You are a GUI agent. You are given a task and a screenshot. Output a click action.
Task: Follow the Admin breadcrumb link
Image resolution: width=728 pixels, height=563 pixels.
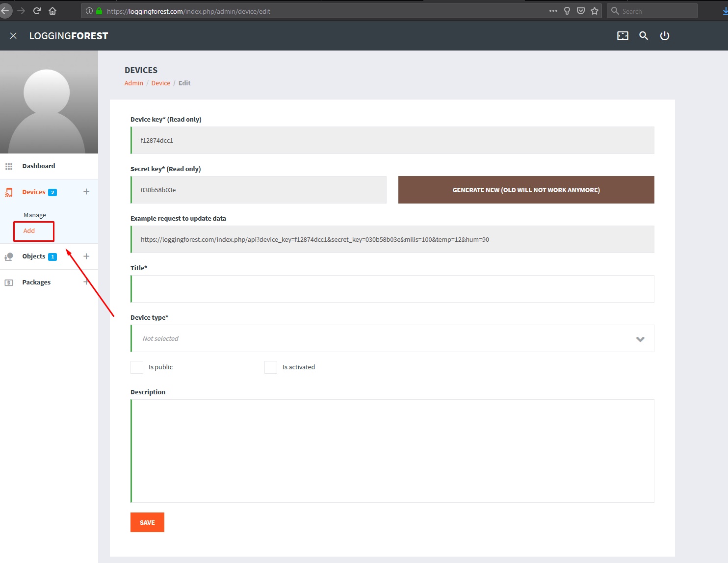133,83
